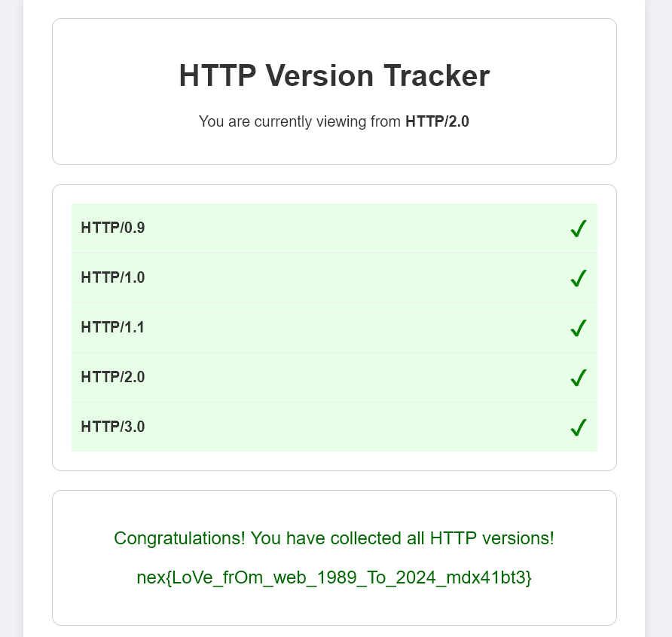Click the HTTP/1.1 version label
The width and height of the screenshot is (672, 637).
(113, 327)
